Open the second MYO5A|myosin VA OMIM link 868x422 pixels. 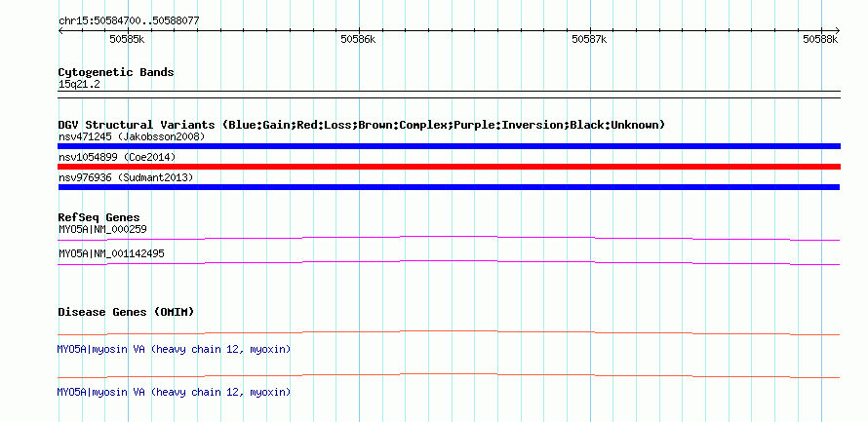click(174, 392)
